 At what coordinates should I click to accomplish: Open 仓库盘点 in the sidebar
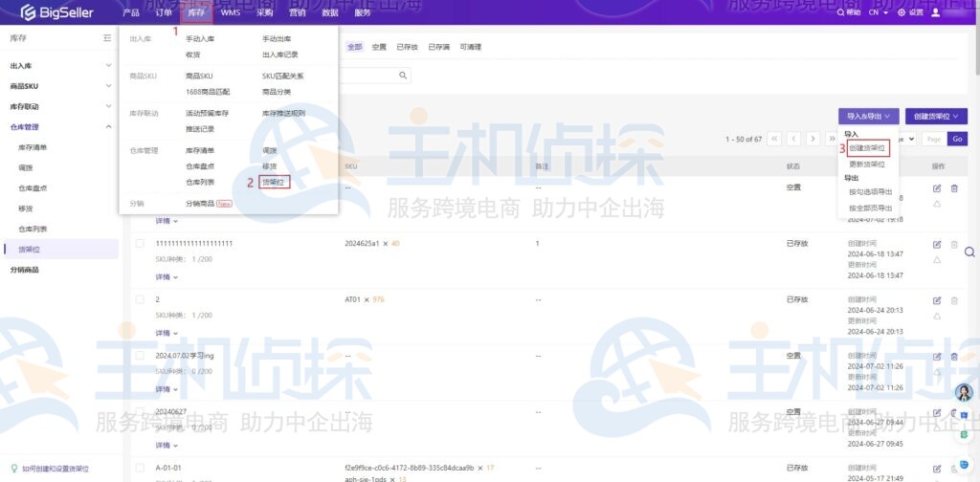[33, 188]
